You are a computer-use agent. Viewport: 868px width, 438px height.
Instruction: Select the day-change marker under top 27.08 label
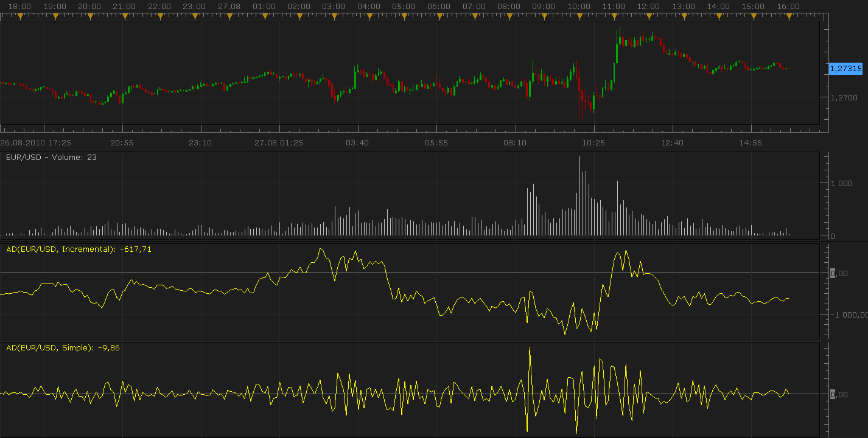[x=229, y=17]
